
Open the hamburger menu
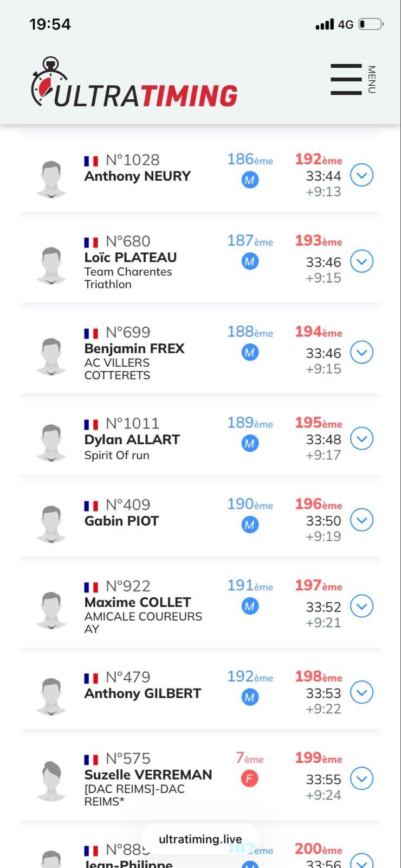tap(346, 79)
